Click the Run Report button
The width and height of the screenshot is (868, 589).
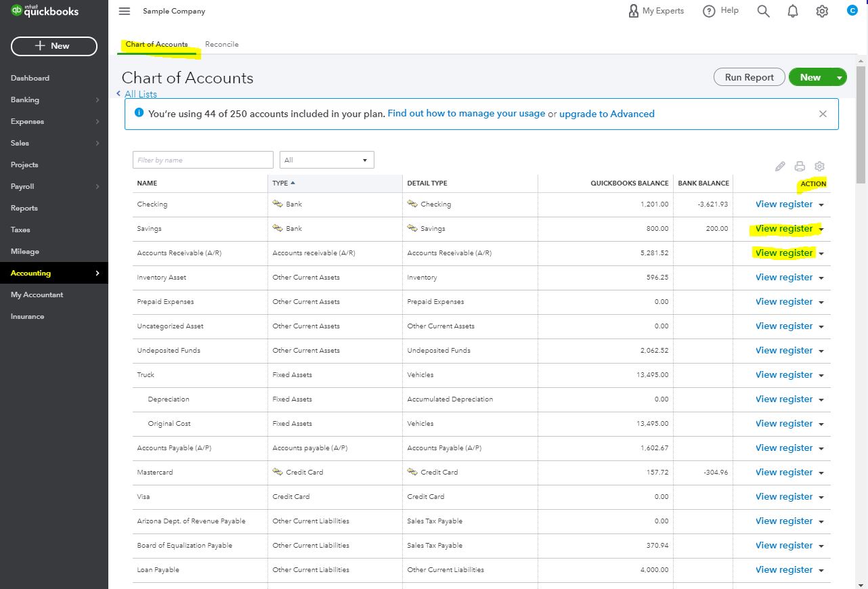point(749,77)
